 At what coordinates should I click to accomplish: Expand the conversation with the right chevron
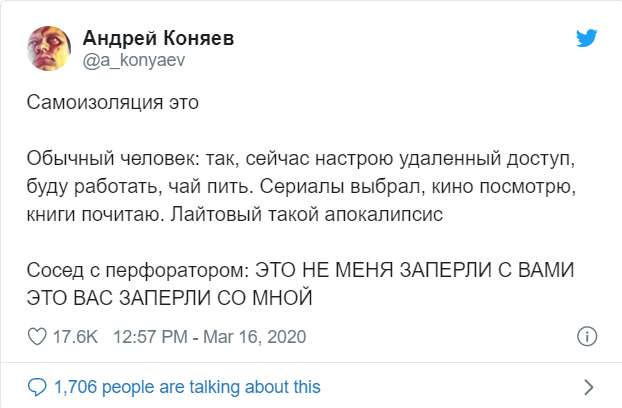pos(589,386)
